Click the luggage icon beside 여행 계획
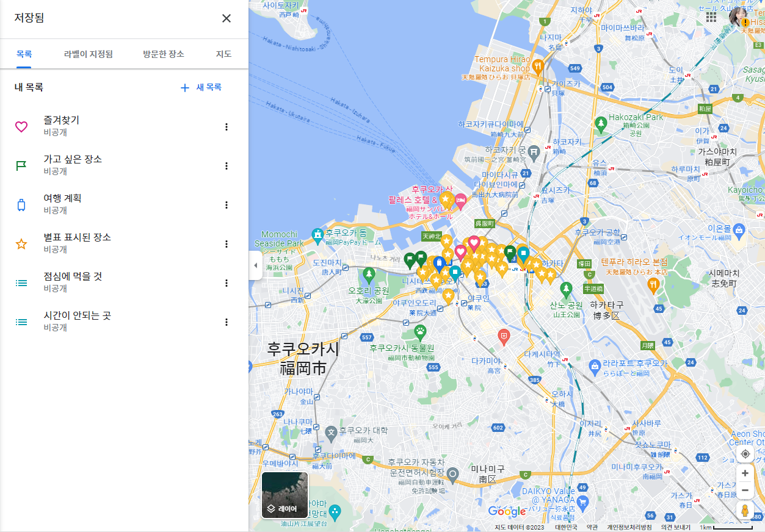Viewport: 765px width, 532px height. coord(21,205)
